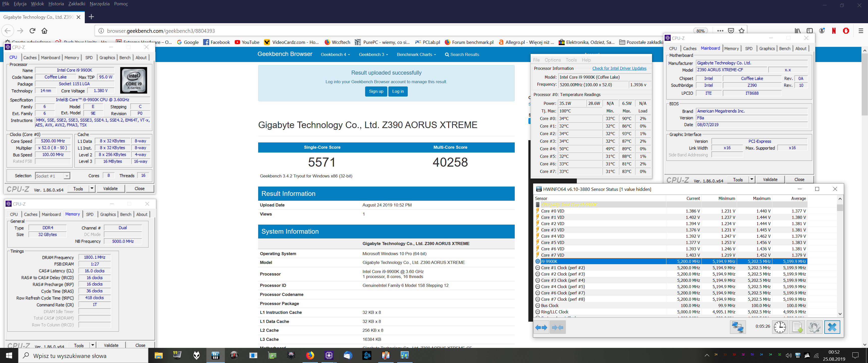The height and width of the screenshot is (363, 868).
Task: Open Pozostałe zakładki bookmarks folder
Action: coord(641,42)
